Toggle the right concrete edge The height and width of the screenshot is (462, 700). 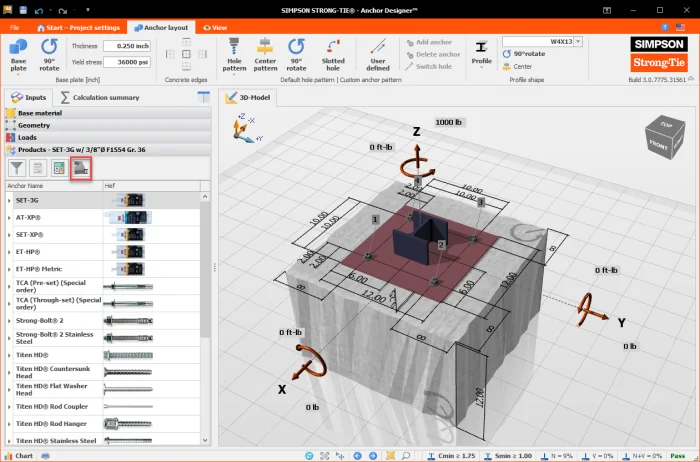pyautogui.click(x=202, y=54)
